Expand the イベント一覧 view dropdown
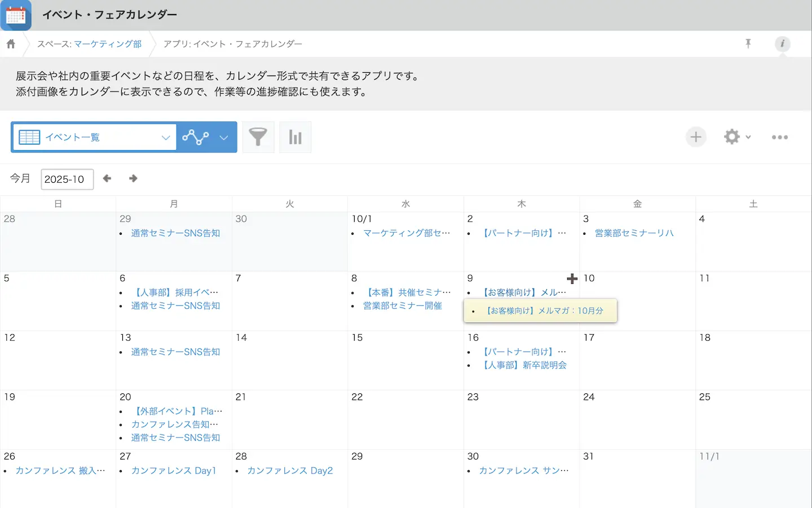This screenshot has height=508, width=812. click(x=165, y=138)
